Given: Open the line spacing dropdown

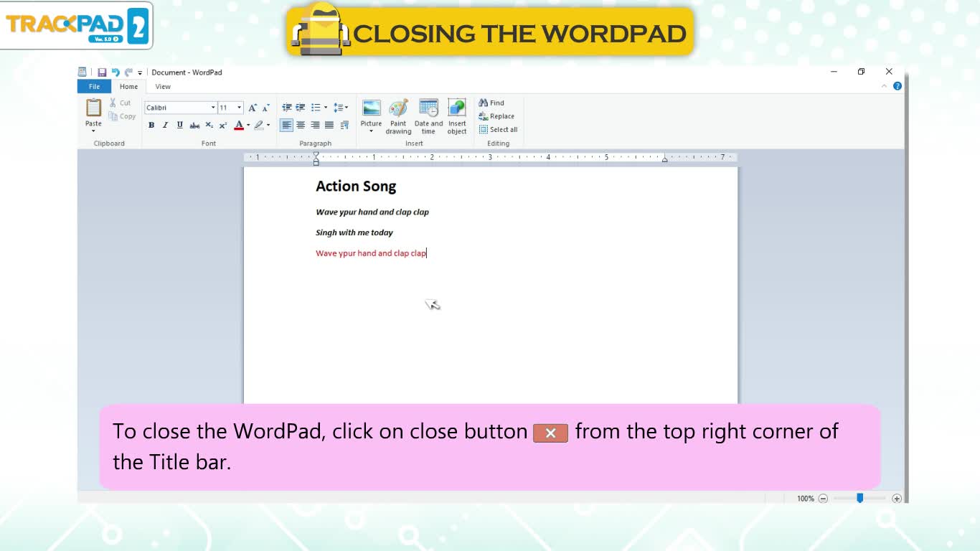Looking at the screenshot, I should pos(341,108).
